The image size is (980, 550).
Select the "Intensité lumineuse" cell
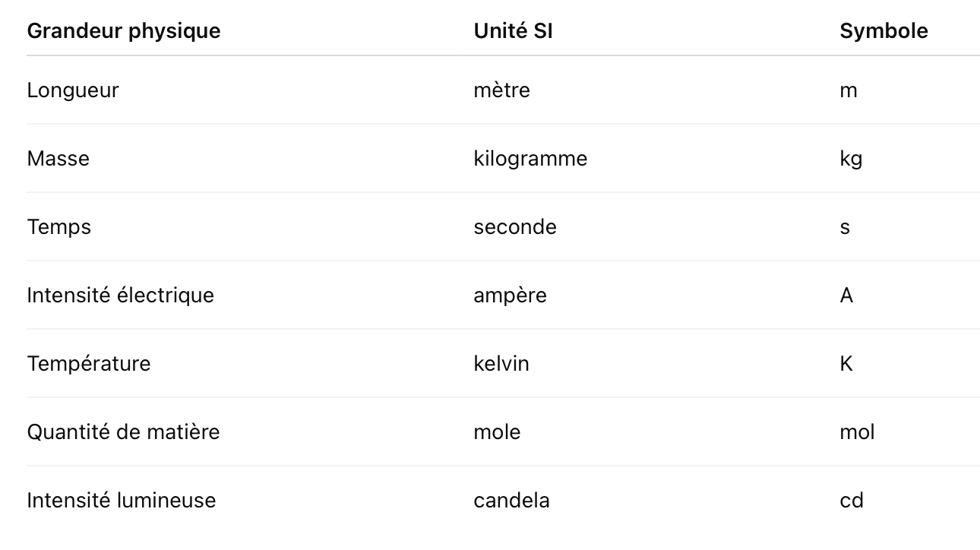point(122,501)
